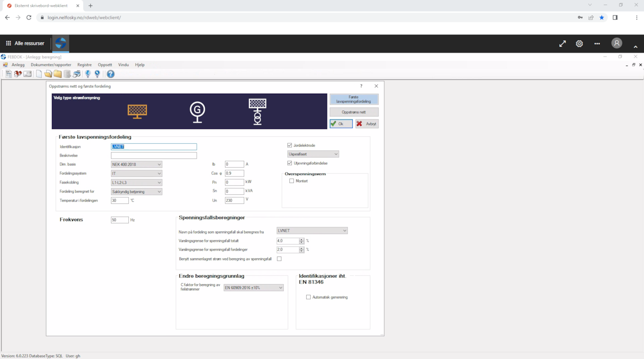Enable sammenlagret strøm for spenningsfall checkbox
The image size is (644, 359).
279,259
